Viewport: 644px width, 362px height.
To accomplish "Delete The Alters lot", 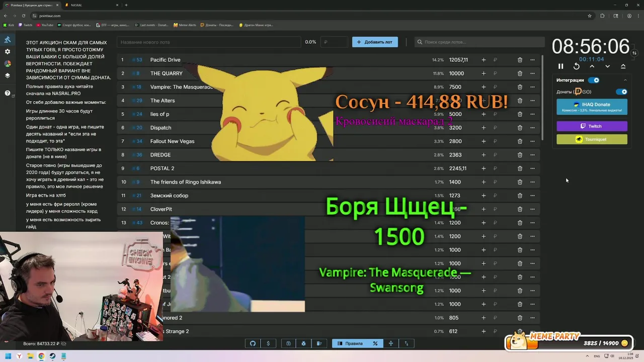I will click(x=520, y=101).
